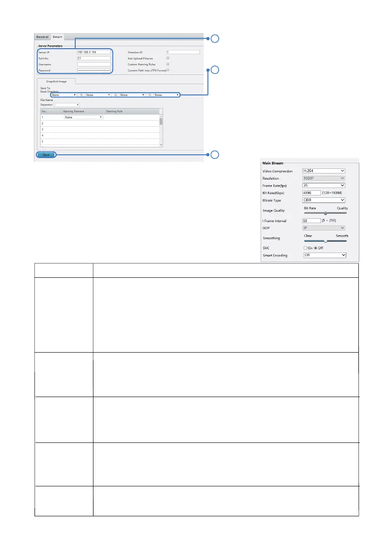Open the Frame Rate(fps) dropdown

pos(324,185)
